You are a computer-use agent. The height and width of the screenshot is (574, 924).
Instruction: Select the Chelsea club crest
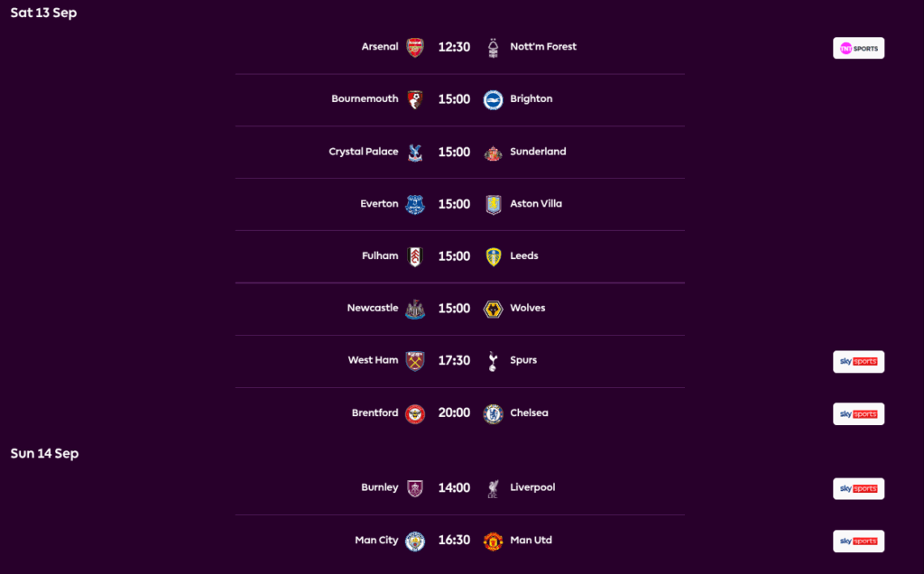(x=493, y=413)
